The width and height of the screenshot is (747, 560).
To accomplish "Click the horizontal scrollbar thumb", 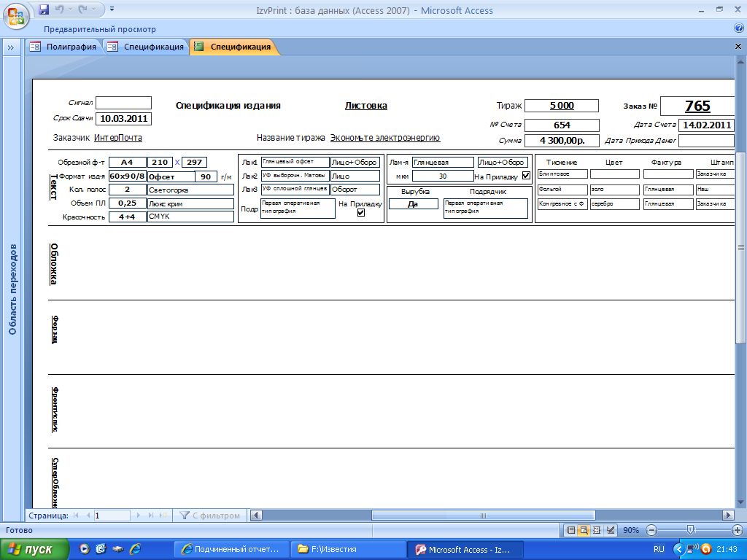I will click(483, 516).
